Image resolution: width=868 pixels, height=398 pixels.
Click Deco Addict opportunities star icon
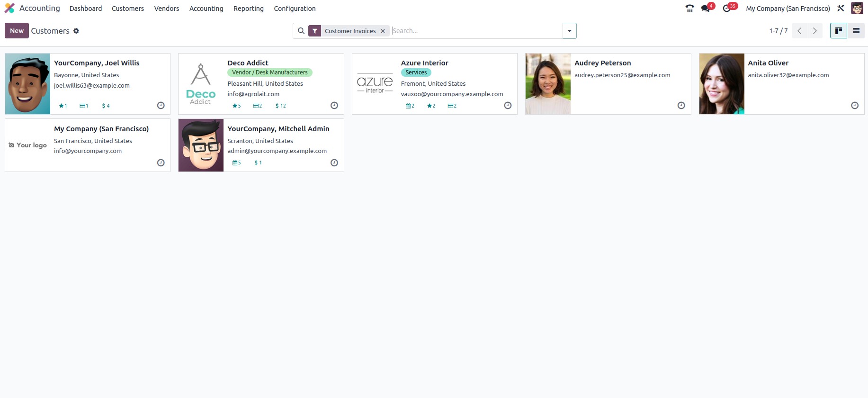[234, 106]
